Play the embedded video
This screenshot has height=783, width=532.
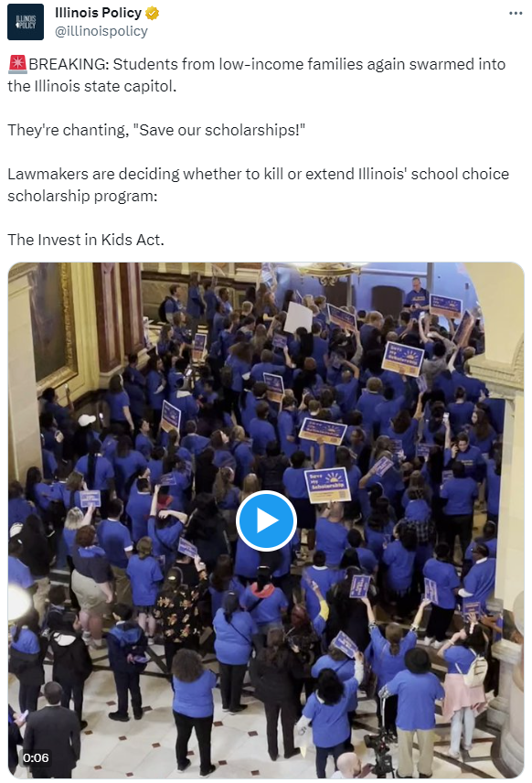point(266,520)
